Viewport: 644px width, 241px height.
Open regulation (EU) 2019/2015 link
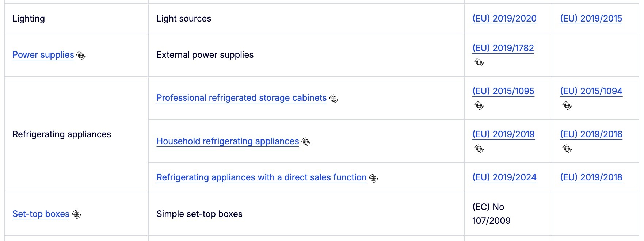coord(591,19)
